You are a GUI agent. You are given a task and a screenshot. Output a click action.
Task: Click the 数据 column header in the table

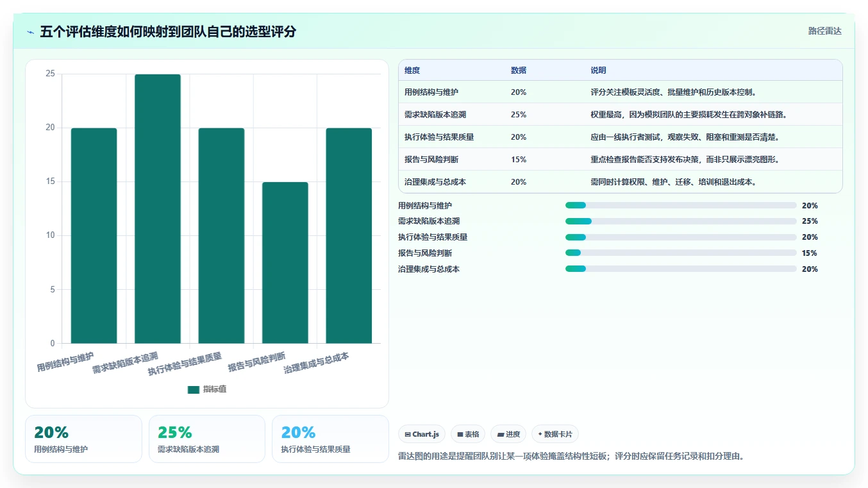click(519, 71)
